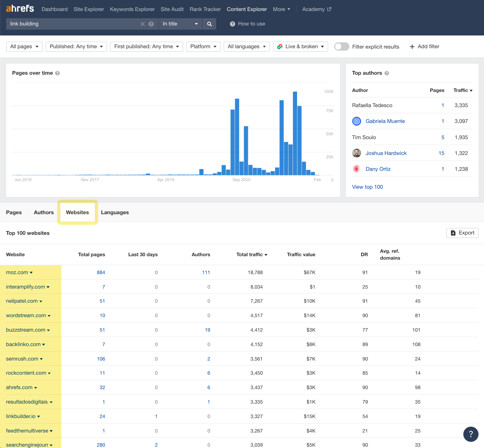Click Joshua Hardwick profile photo
The width and height of the screenshot is (484, 448).
pos(357,153)
